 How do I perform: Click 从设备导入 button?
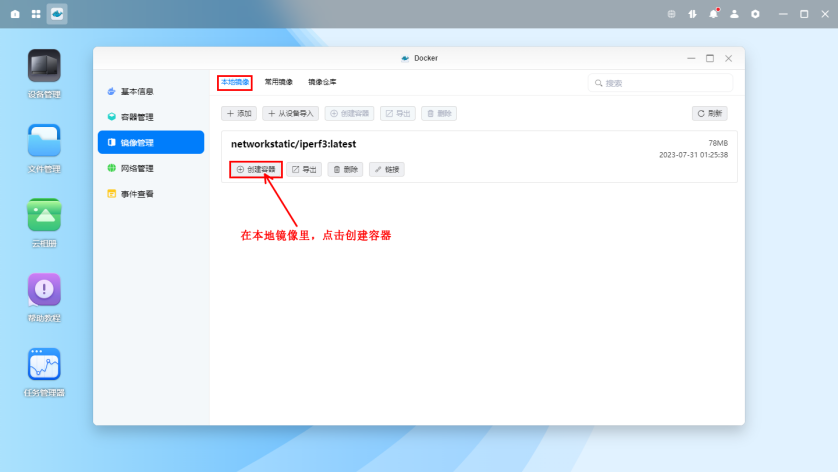[x=291, y=113]
